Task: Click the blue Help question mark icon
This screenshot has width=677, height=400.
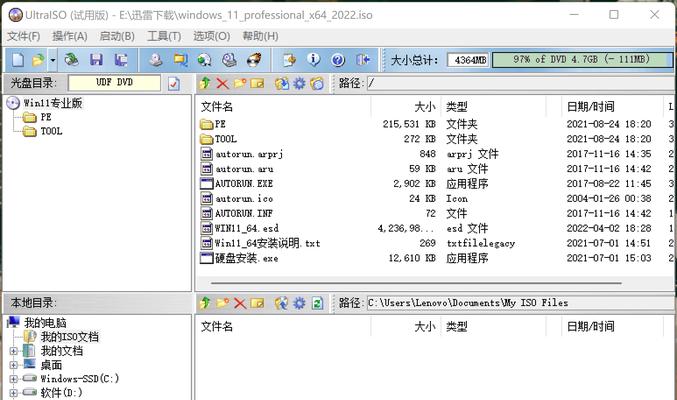Action: 338,60
